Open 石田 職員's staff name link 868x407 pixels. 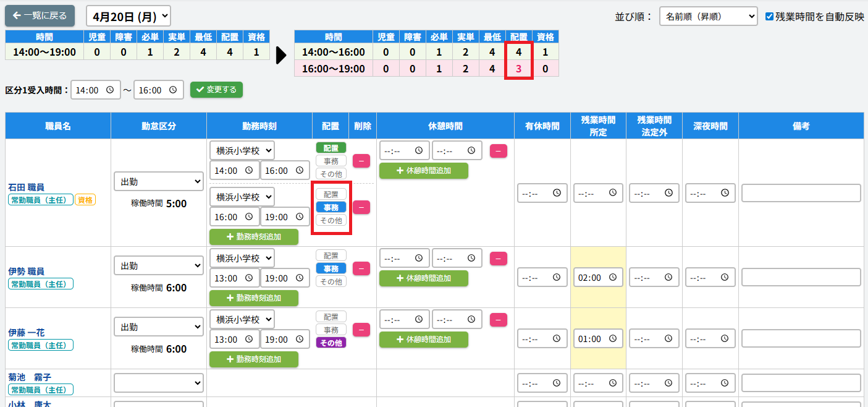pyautogui.click(x=26, y=187)
